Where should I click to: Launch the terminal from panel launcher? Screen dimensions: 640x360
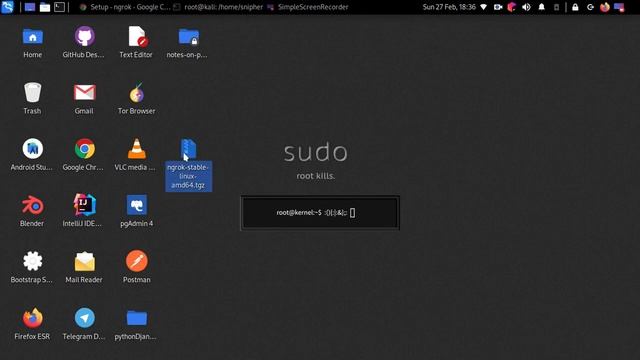point(60,7)
